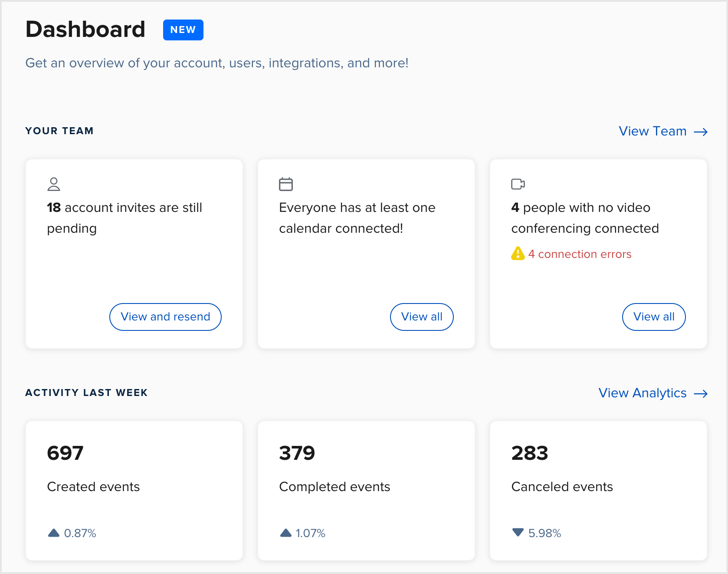Click the View and resend button
The width and height of the screenshot is (728, 574).
pos(165,317)
